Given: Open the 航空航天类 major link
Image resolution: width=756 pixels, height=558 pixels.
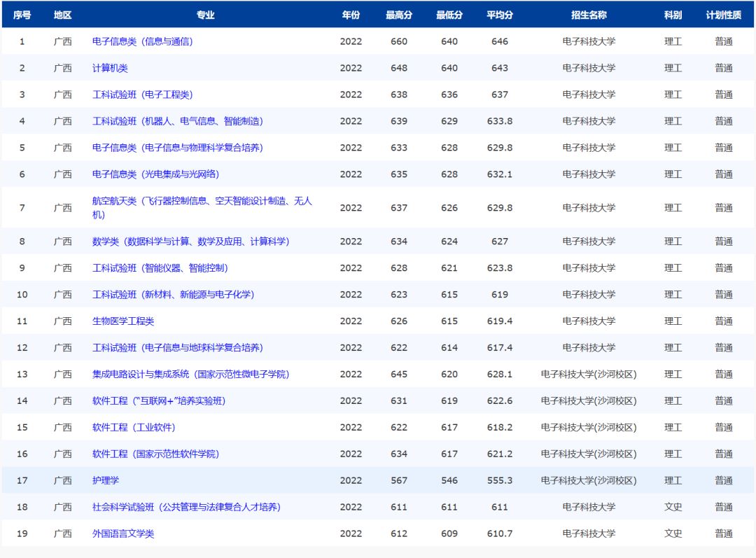Looking at the screenshot, I should tap(202, 207).
